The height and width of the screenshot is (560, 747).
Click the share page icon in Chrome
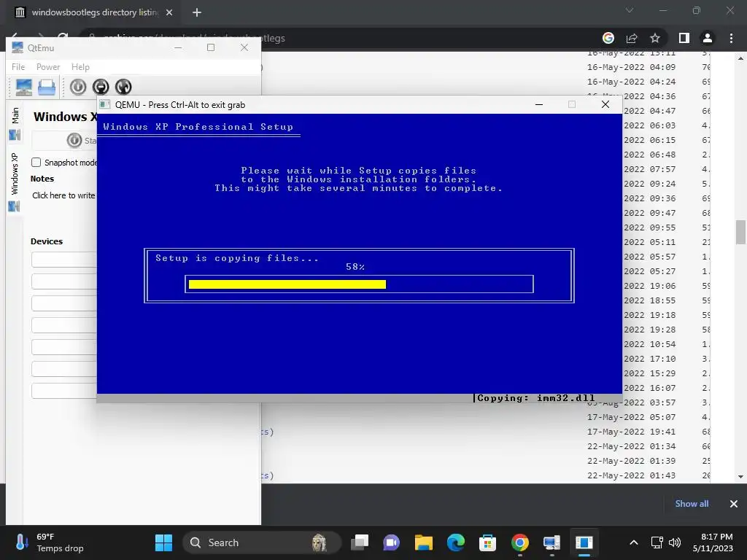coord(632,38)
